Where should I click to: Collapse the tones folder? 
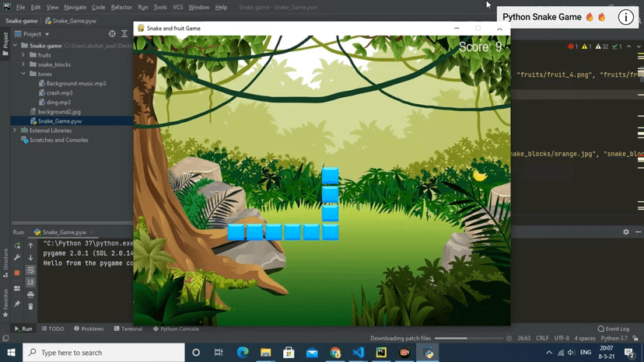click(23, 74)
